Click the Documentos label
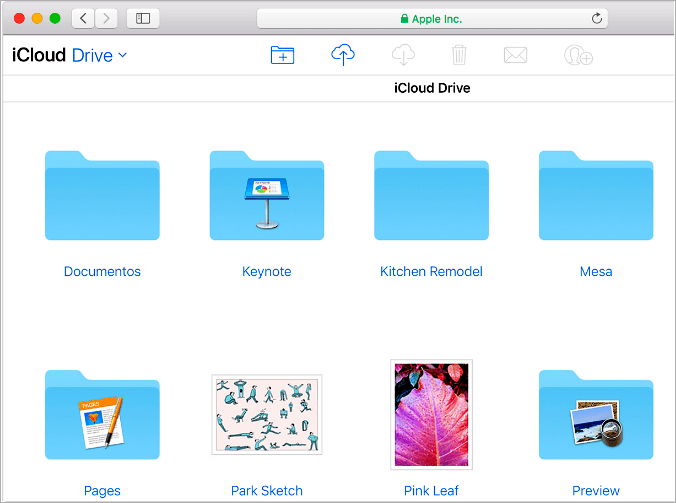The height and width of the screenshot is (503, 676). 102,272
